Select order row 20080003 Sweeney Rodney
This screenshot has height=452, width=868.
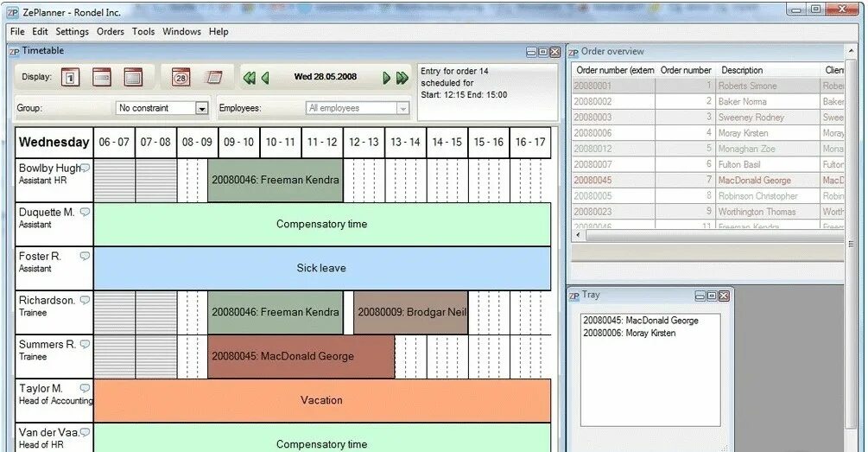(x=707, y=118)
